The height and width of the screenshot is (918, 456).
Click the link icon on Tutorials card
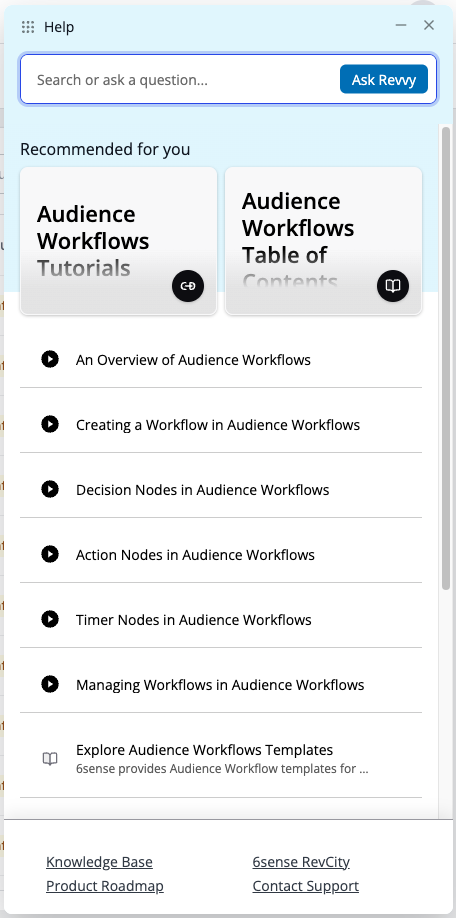pos(188,286)
